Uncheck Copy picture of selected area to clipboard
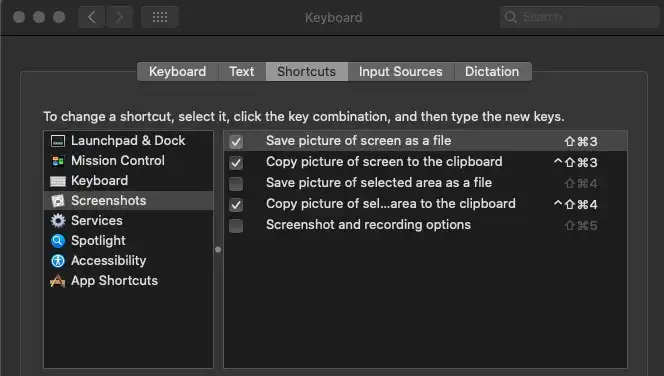664x376 pixels. click(x=236, y=205)
